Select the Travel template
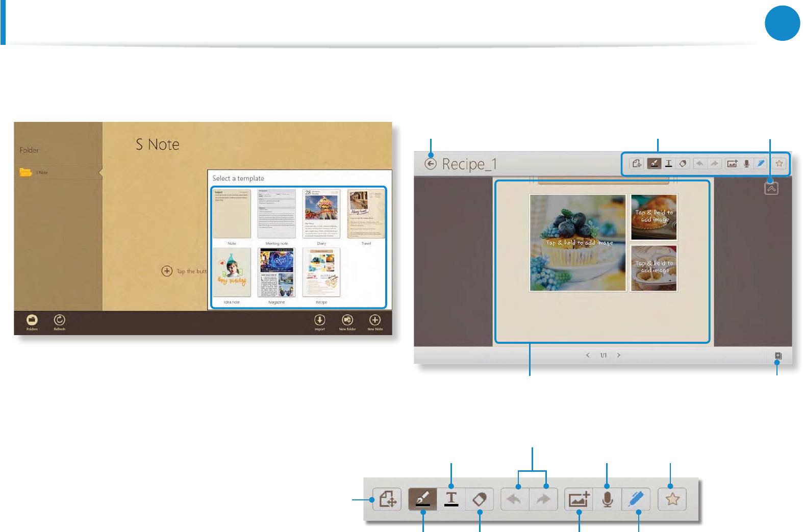Image resolution: width=803 pixels, height=532 pixels. pos(366,214)
